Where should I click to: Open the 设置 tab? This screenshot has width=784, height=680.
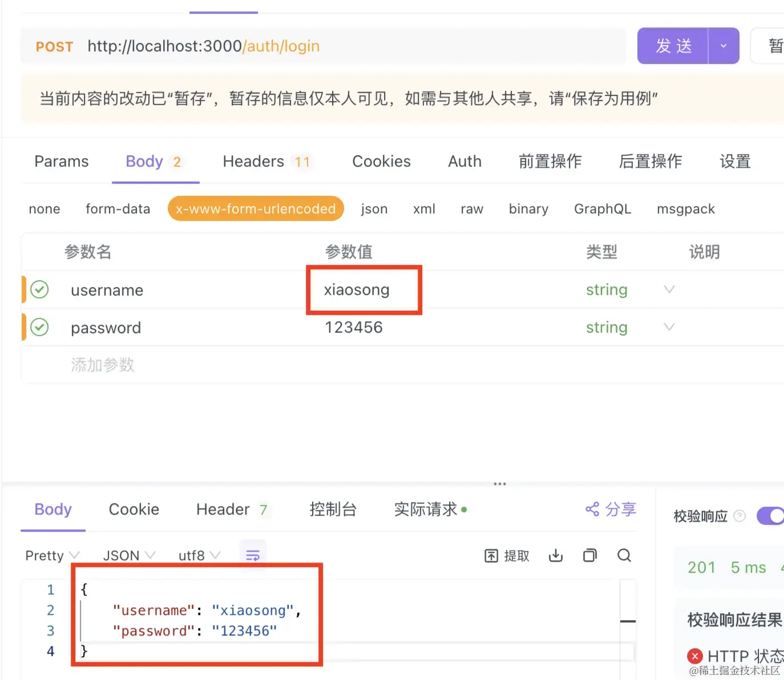735,161
